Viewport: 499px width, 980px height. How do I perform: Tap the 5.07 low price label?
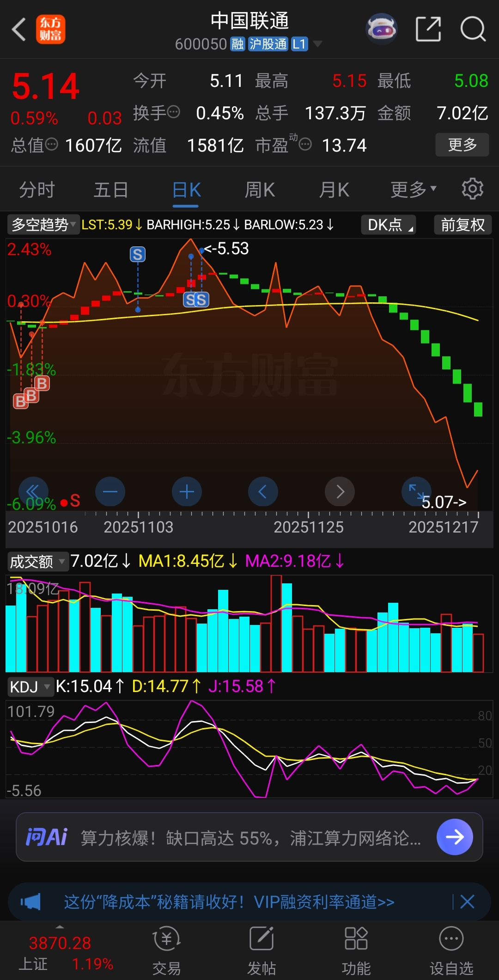click(444, 502)
